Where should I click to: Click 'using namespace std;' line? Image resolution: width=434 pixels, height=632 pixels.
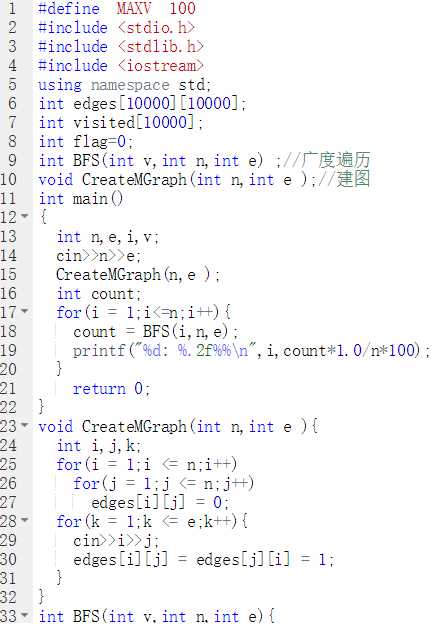125,85
